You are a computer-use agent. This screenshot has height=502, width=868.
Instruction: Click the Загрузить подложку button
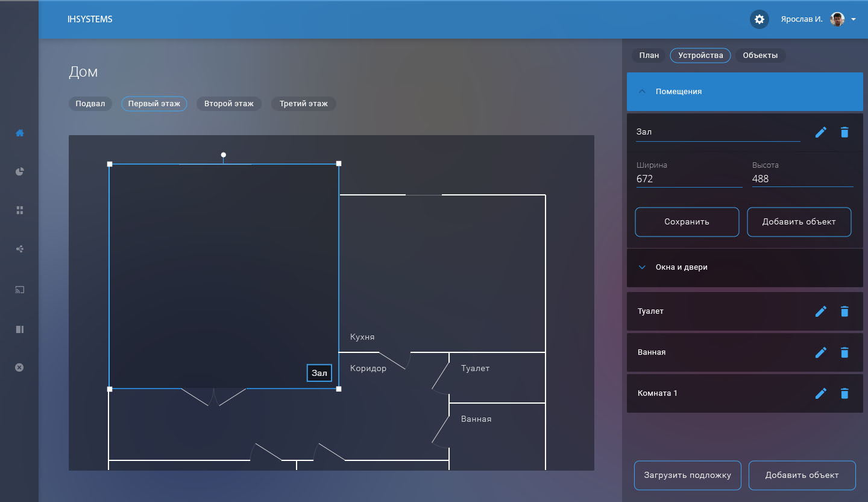point(687,475)
